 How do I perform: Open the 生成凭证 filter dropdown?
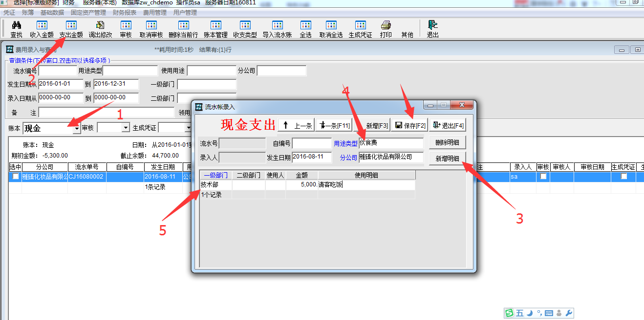point(188,128)
